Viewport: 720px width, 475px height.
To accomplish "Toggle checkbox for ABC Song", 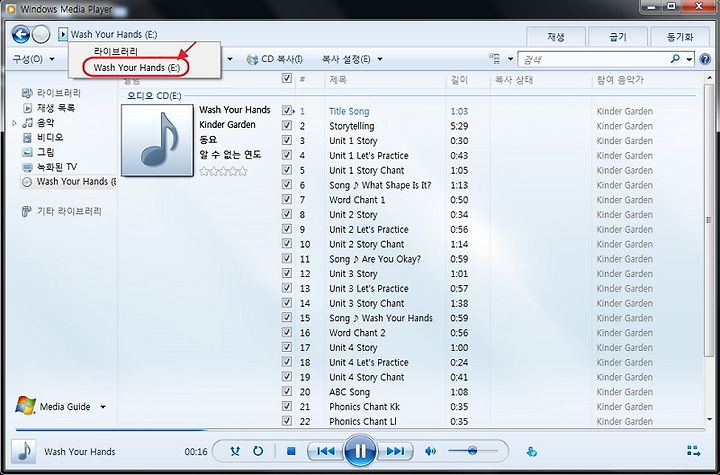I will pos(287,391).
